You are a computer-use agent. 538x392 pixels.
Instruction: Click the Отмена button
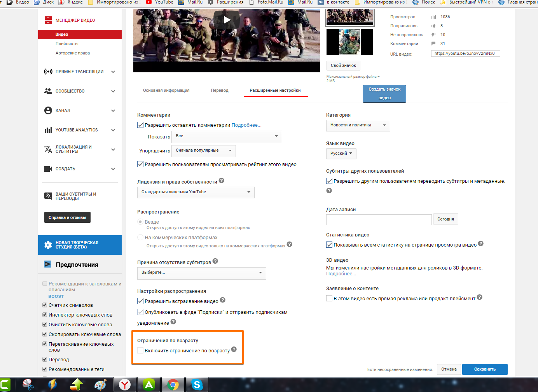pos(449,369)
